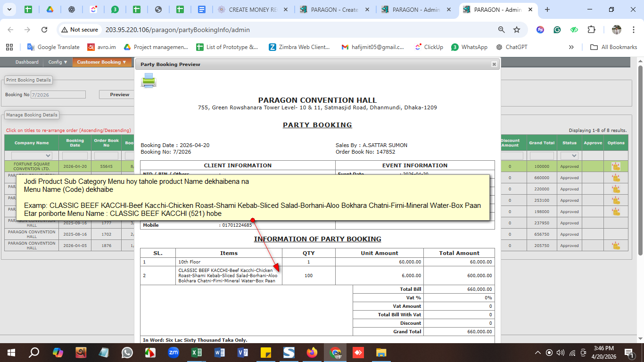
Task: Open the zoom magnifier in the address bar
Action: coord(502,30)
